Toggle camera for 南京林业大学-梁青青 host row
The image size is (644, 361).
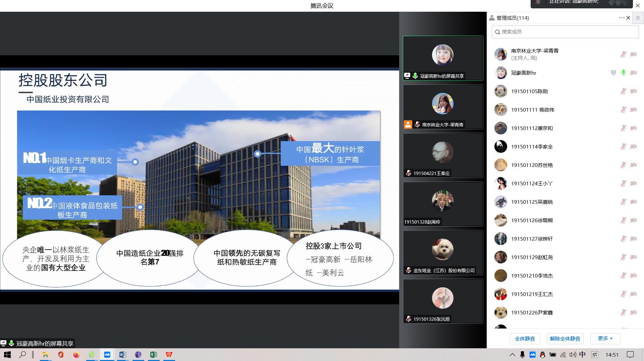pyautogui.click(x=633, y=54)
